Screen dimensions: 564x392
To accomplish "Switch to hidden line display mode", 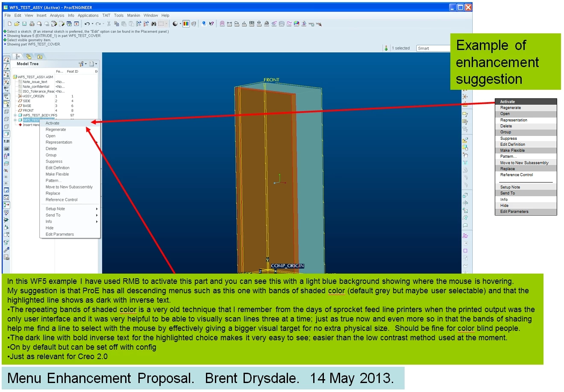I will click(6, 119).
